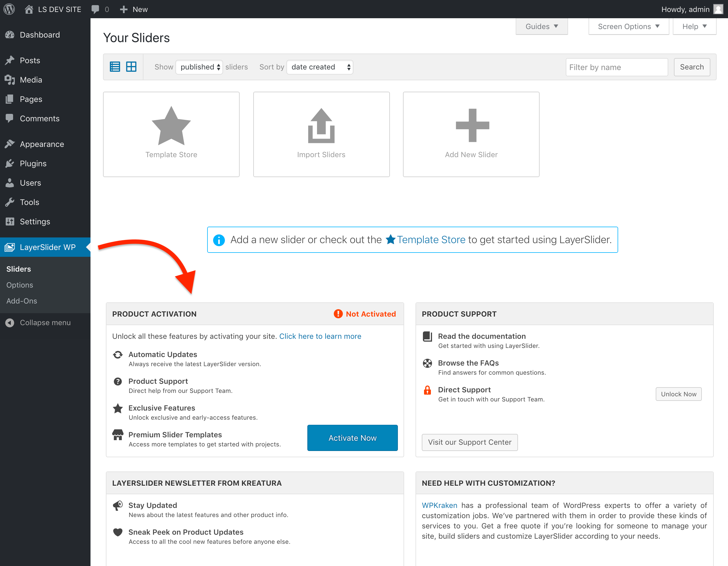The height and width of the screenshot is (566, 728).
Task: Click here to learn more activation link
Action: point(320,337)
